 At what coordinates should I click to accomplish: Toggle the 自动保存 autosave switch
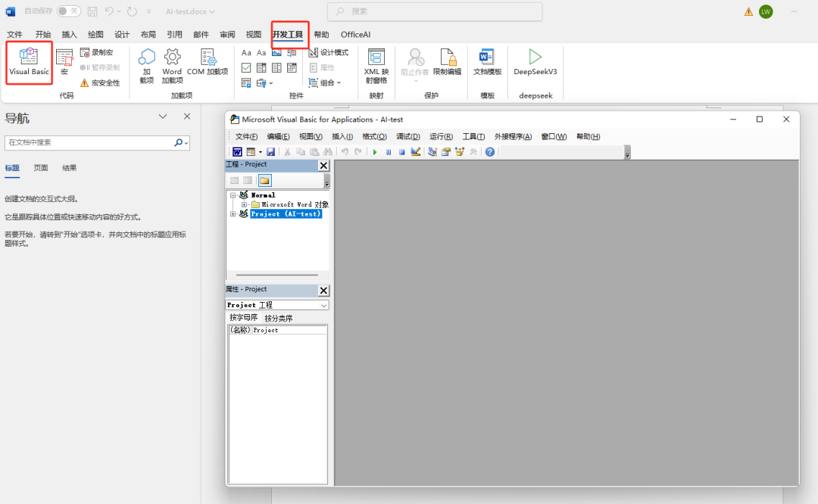(x=68, y=11)
